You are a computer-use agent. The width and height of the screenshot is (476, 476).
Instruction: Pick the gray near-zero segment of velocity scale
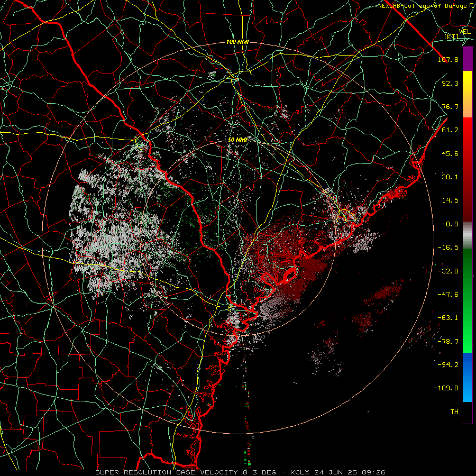467,235
